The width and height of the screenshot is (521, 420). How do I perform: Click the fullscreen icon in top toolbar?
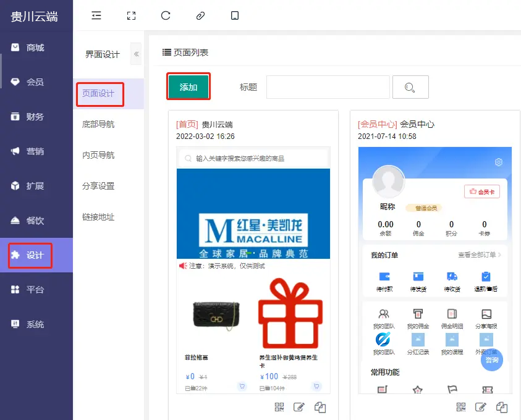pyautogui.click(x=131, y=15)
